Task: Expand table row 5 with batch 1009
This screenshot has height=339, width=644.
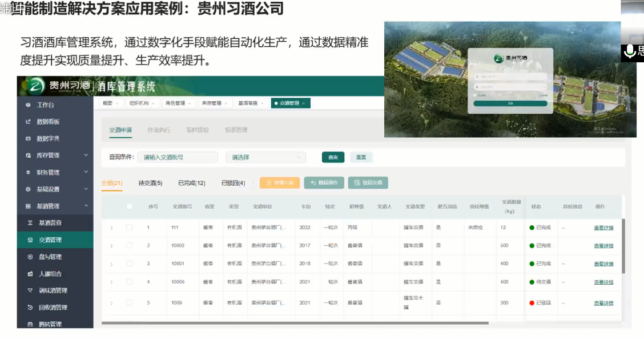Action: coord(111,303)
